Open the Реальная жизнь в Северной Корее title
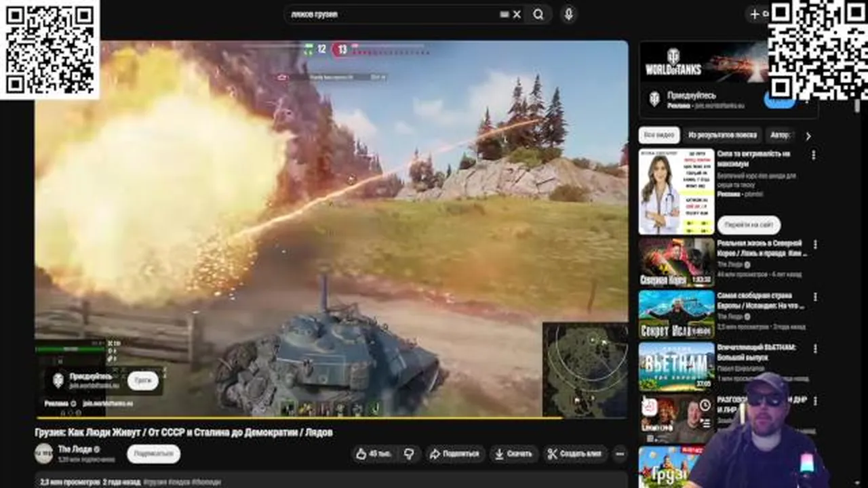Viewport: 868px width, 488px height. 762,248
